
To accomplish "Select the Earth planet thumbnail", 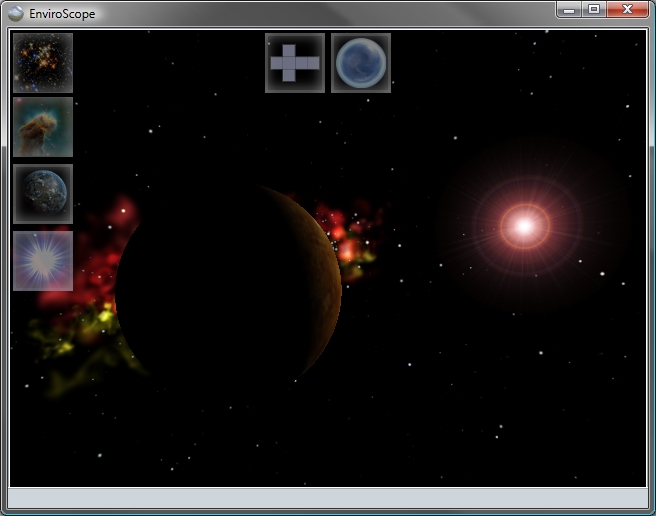I will coord(43,194).
